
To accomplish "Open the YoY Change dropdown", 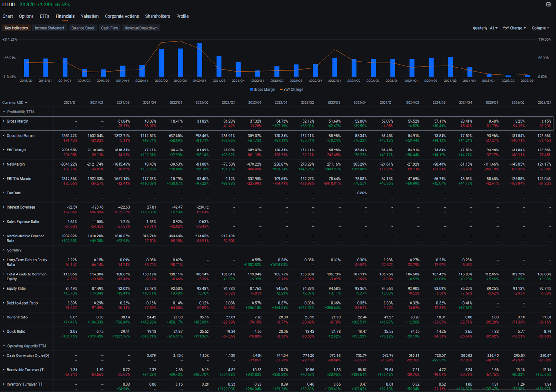I will pyautogui.click(x=514, y=28).
